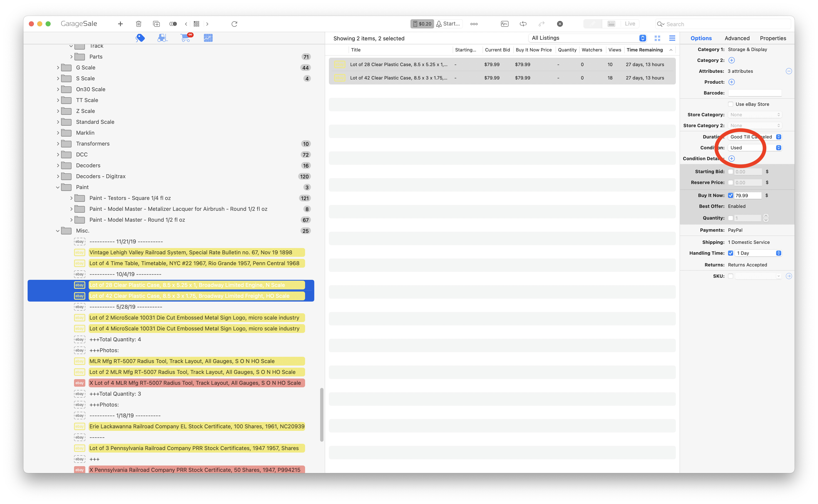818x504 pixels.
Task: Click the duplicate listing icon in the toolbar
Action: (x=156, y=24)
